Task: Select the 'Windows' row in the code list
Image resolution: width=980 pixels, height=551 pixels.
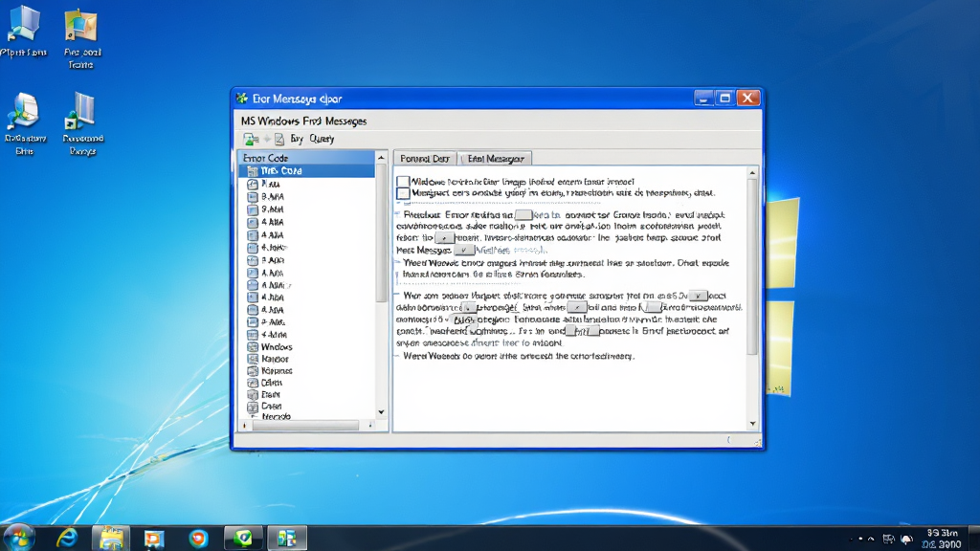Action: [277, 346]
